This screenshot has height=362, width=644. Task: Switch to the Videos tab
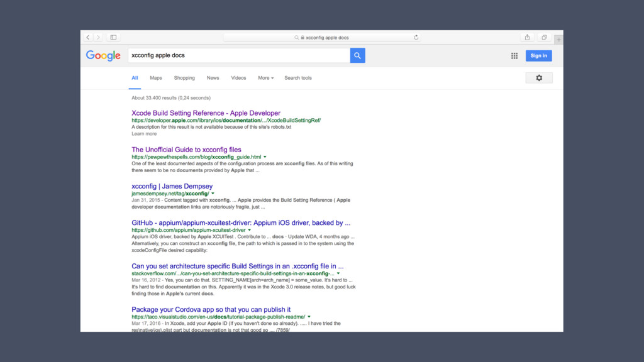[x=238, y=78]
